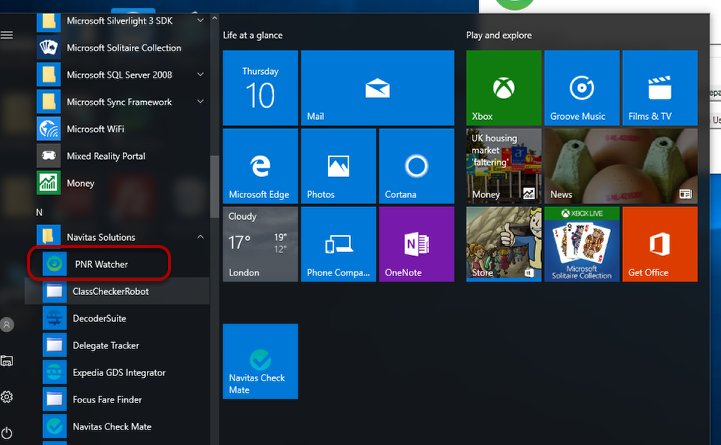Open the Mail tile
Image resolution: width=721 pixels, height=445 pixels.
pos(378,88)
